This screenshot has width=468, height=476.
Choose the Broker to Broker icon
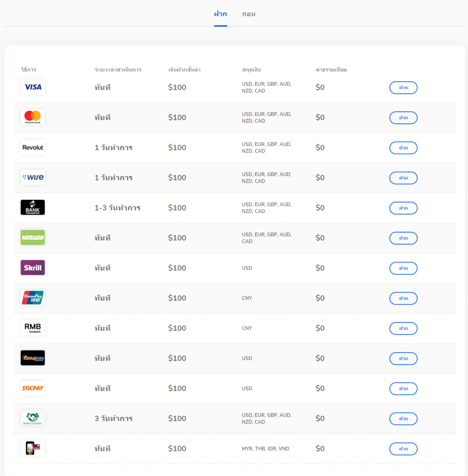click(33, 418)
